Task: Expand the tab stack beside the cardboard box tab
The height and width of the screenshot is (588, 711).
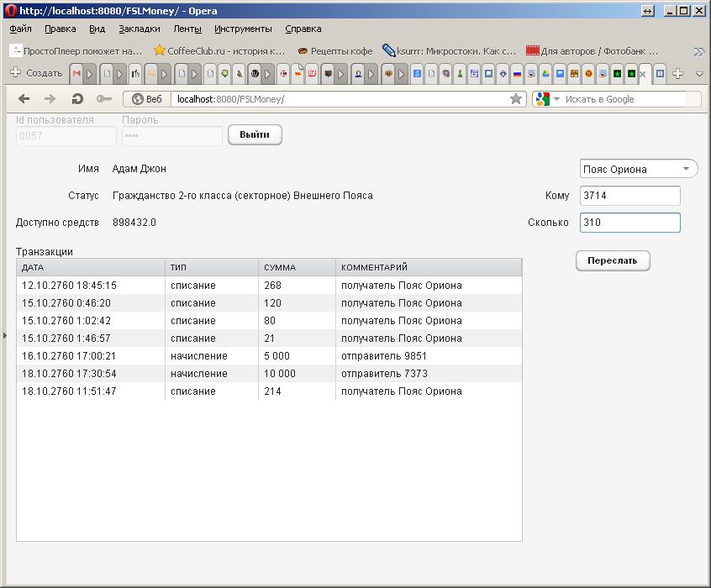Action: [x=401, y=73]
